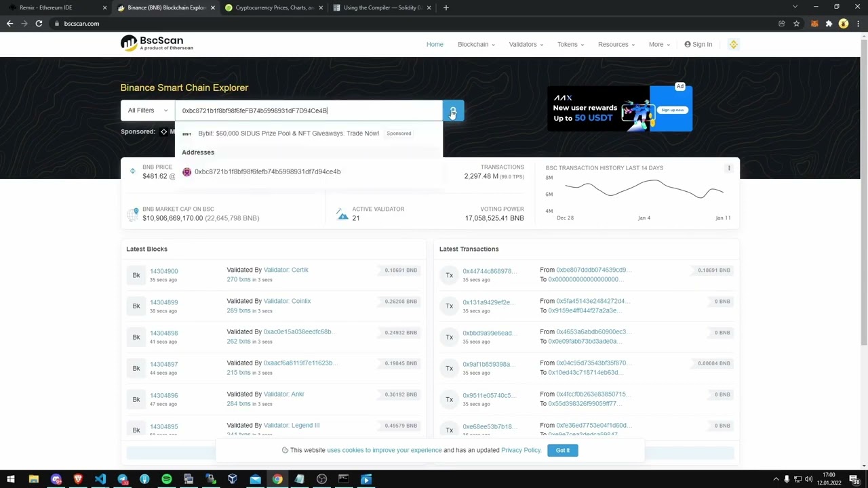Open the Privacy Policy link
Viewport: 868px width, 488px height.
[x=521, y=451]
